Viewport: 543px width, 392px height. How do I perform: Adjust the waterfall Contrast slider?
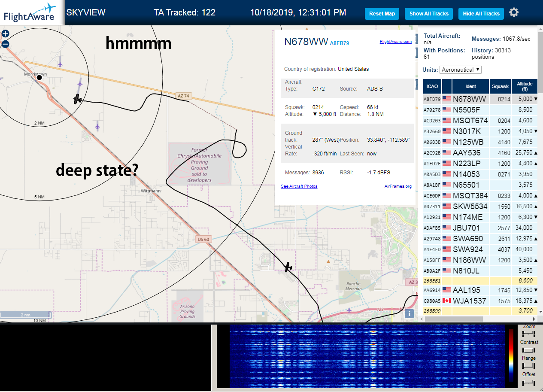[529, 349]
